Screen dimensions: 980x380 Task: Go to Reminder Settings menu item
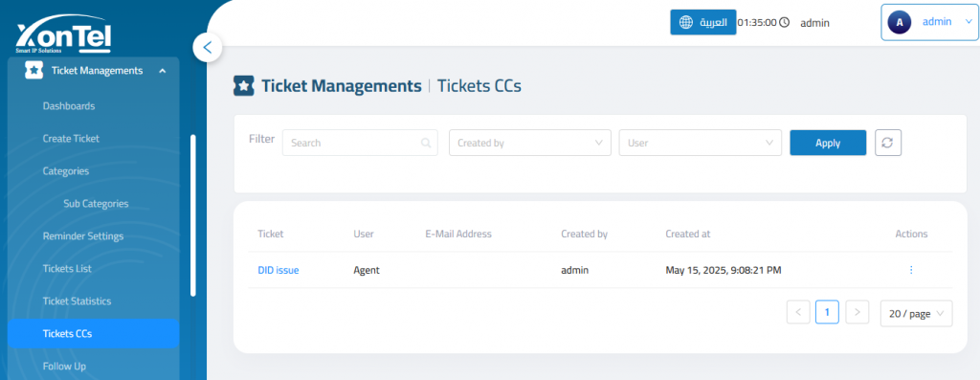[83, 236]
